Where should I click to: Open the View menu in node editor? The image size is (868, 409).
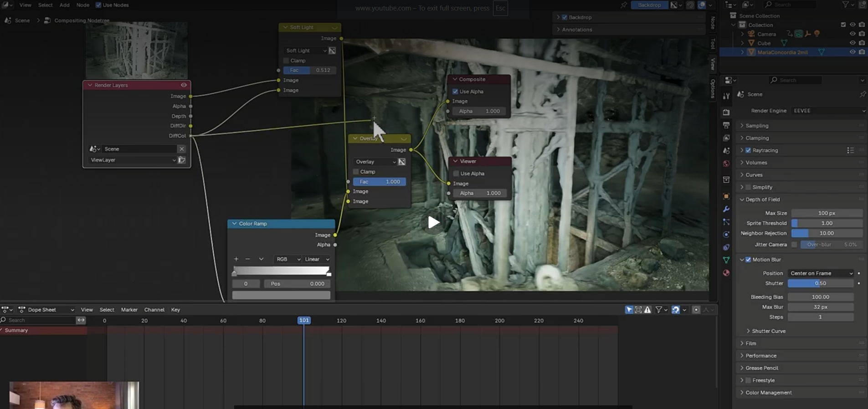pos(26,5)
